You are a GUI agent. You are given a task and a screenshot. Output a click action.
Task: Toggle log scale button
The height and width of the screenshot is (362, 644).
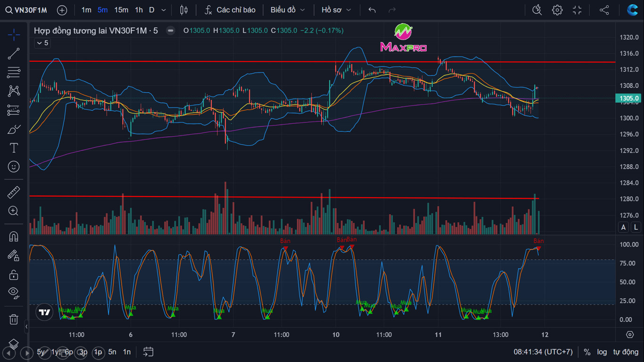click(x=602, y=352)
